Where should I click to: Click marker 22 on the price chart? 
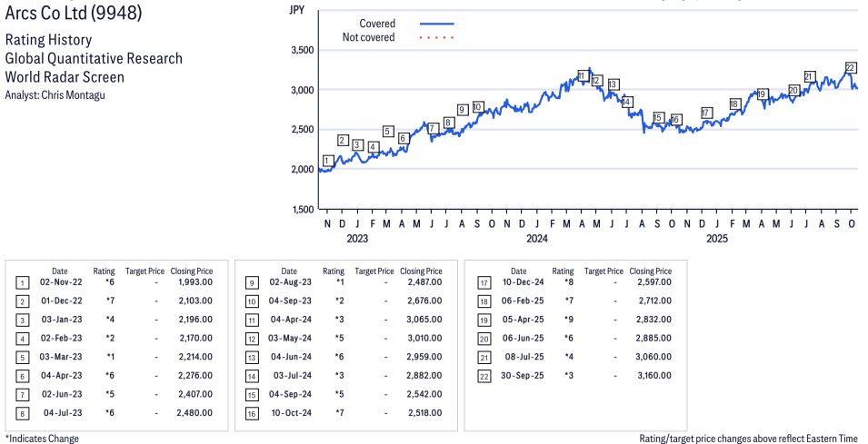coord(851,68)
